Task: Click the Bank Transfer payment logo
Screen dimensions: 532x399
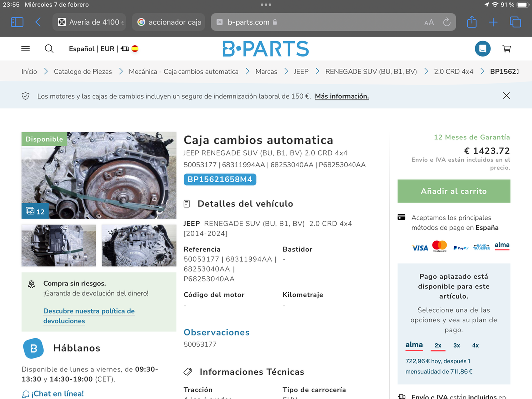Action: click(481, 247)
